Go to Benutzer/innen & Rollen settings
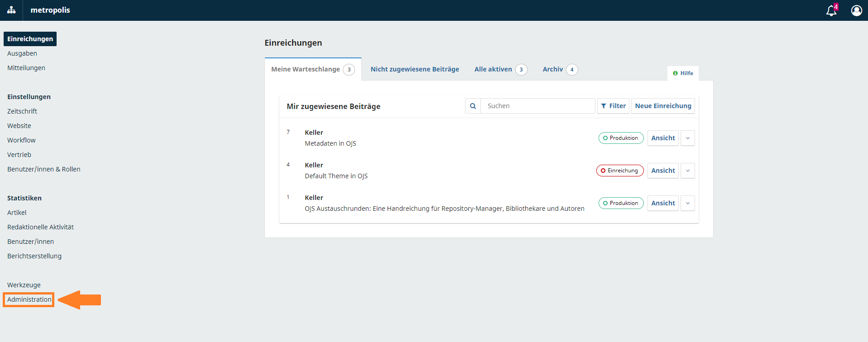Image resolution: width=868 pixels, height=342 pixels. (x=43, y=169)
